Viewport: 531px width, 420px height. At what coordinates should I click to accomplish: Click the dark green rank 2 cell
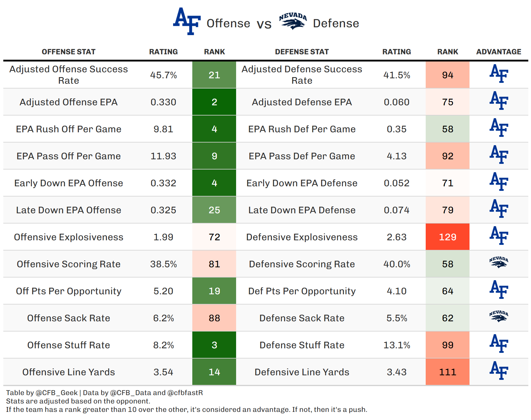click(x=214, y=102)
